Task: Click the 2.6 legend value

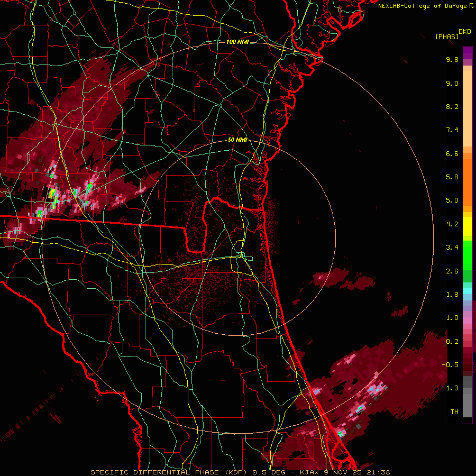Action: (x=452, y=271)
